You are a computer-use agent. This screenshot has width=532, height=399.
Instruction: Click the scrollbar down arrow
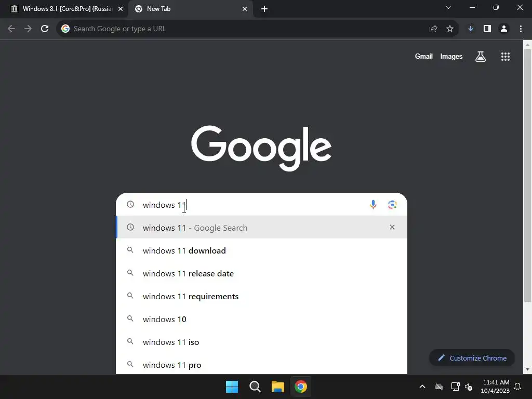point(527,369)
